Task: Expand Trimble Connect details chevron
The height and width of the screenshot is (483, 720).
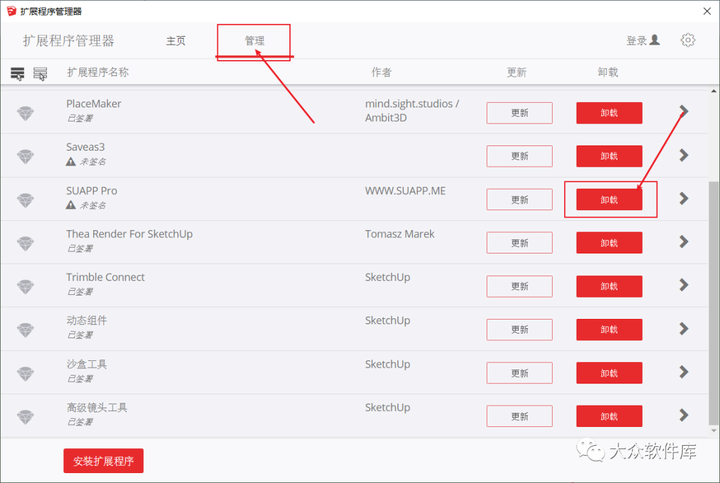Action: coord(684,285)
